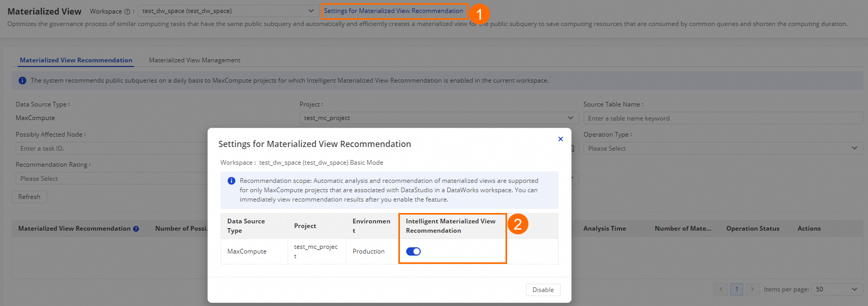Open the Workspace selection dropdown

[x=228, y=11]
